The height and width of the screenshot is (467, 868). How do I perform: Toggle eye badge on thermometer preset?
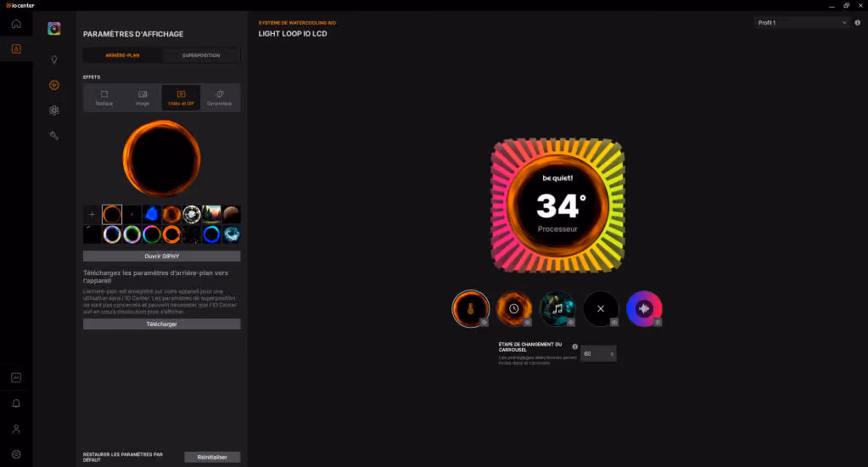click(484, 323)
